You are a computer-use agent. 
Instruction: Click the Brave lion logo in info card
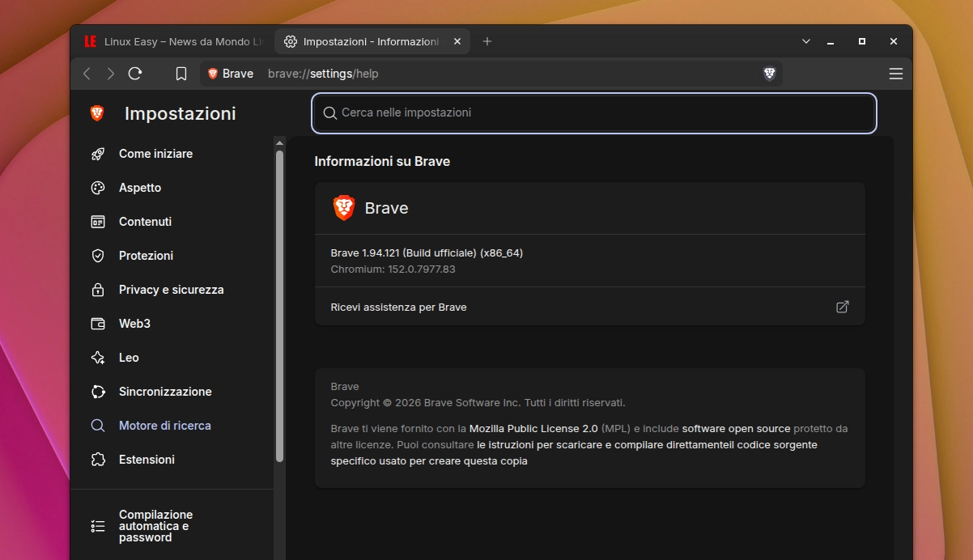(344, 208)
